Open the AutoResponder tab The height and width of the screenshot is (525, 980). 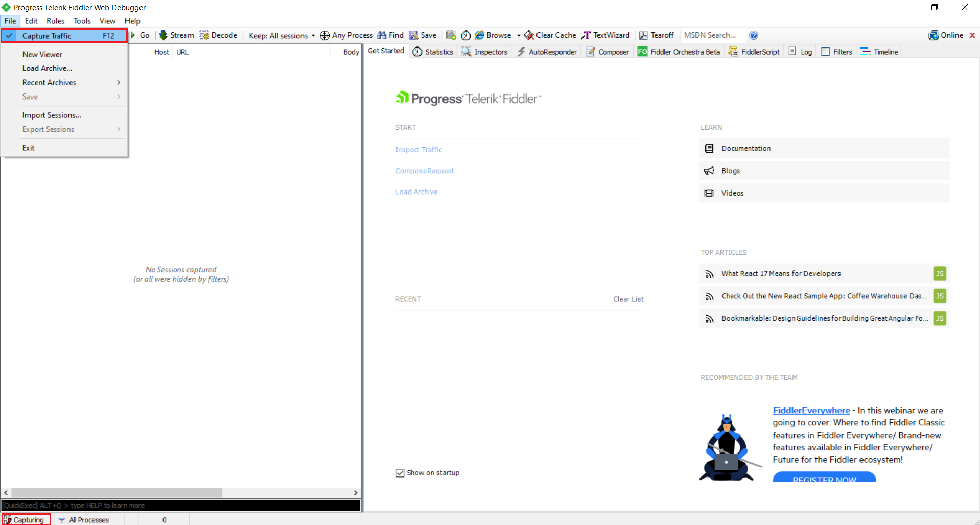[x=547, y=52]
